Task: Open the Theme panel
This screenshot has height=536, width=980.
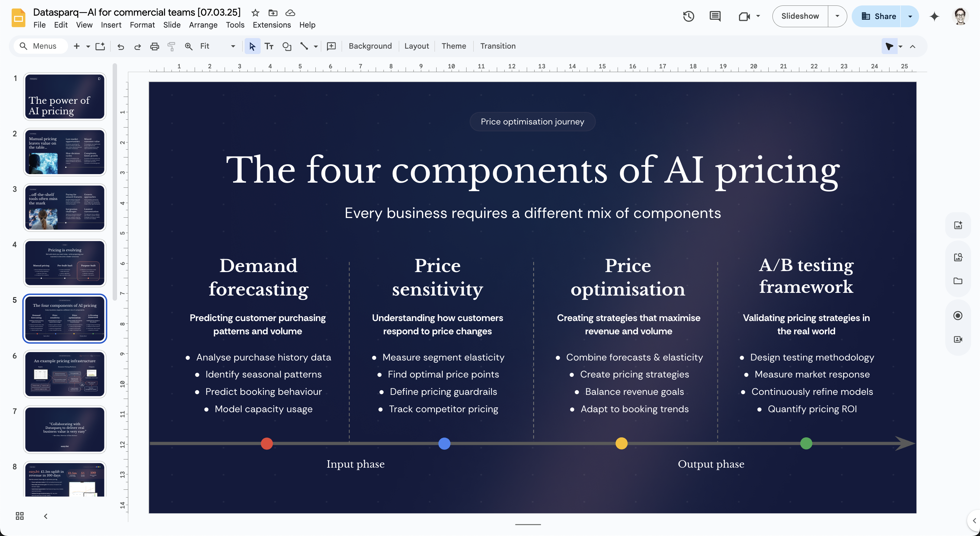Action: point(454,46)
